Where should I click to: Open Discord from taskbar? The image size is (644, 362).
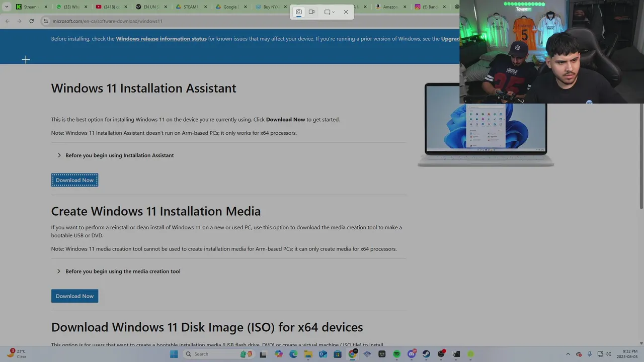[412, 354]
